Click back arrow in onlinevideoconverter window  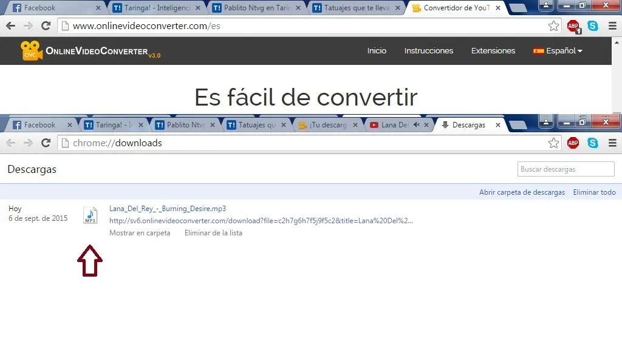[11, 26]
